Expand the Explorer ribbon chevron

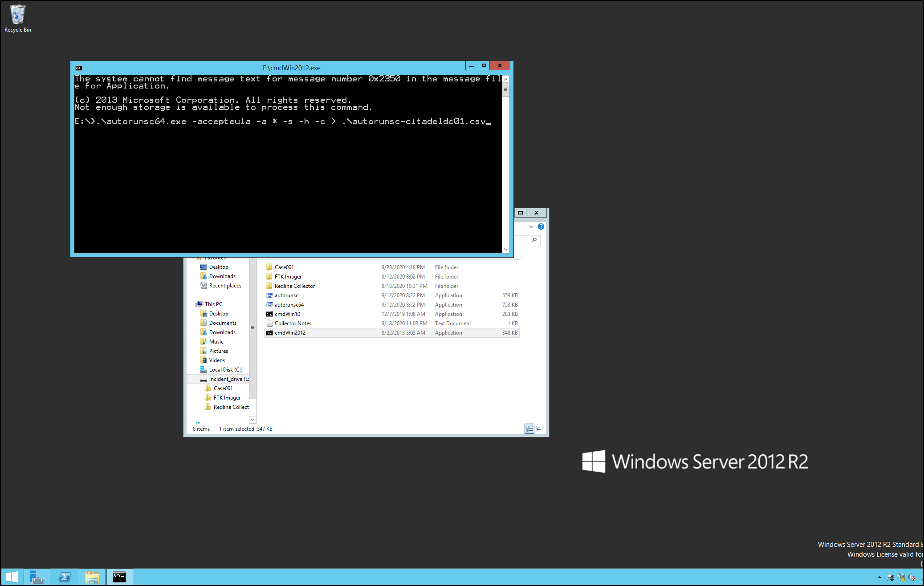coord(531,226)
